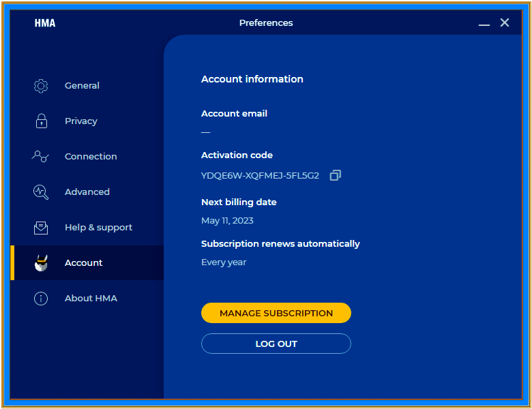The width and height of the screenshot is (532, 409).
Task: Click the About HMA info icon
Action: pos(41,299)
